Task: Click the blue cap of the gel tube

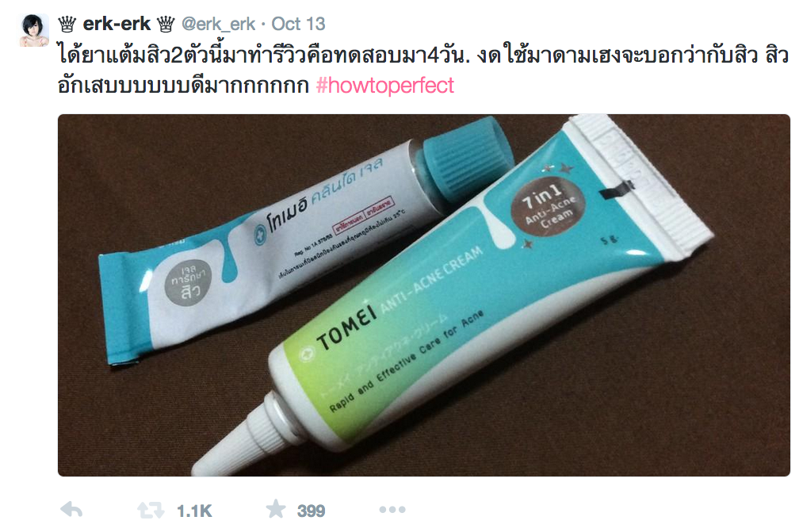Action: click(466, 156)
